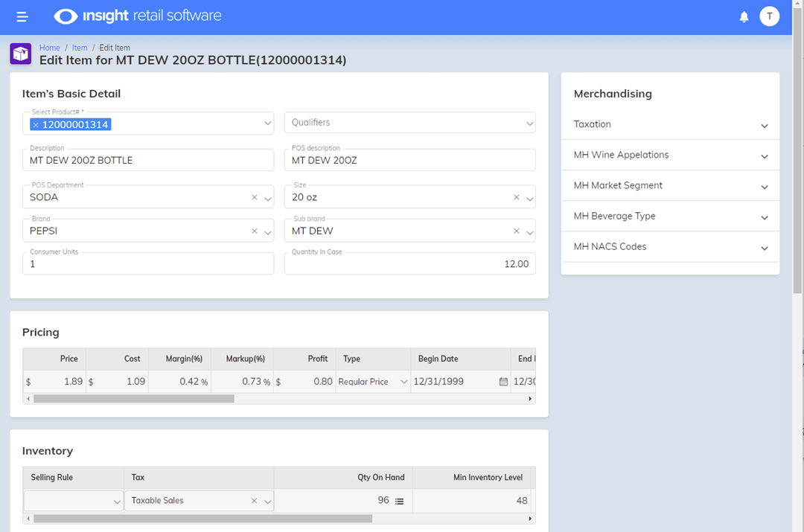Image resolution: width=804 pixels, height=532 pixels.
Task: Click the Consumer Units field
Action: 148,263
